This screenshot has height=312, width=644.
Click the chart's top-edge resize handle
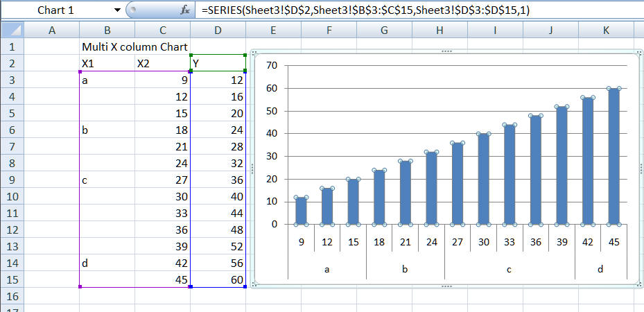[x=446, y=52]
